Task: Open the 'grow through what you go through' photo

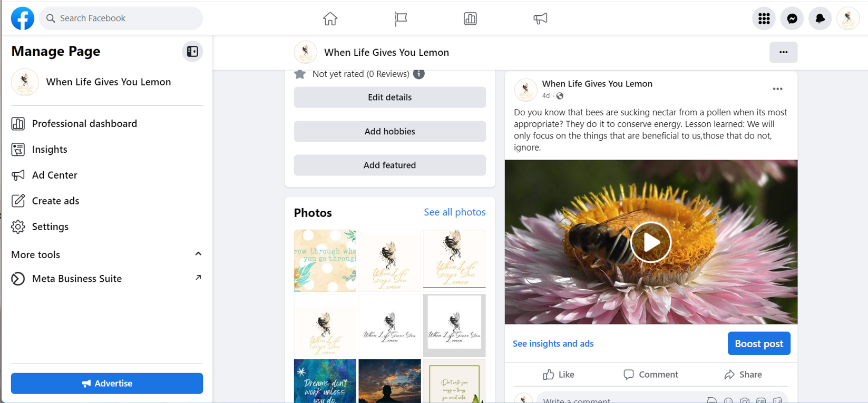Action: (325, 261)
